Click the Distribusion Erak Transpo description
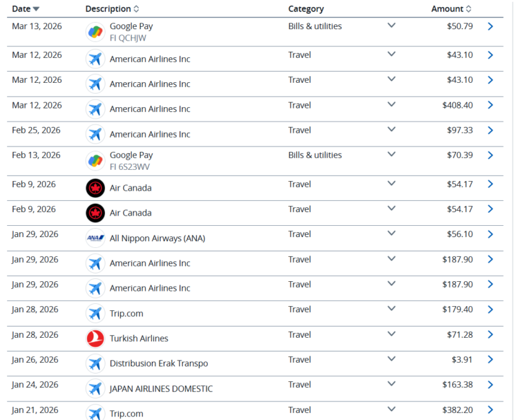Viewport: 518px width, 420px height. [159, 363]
